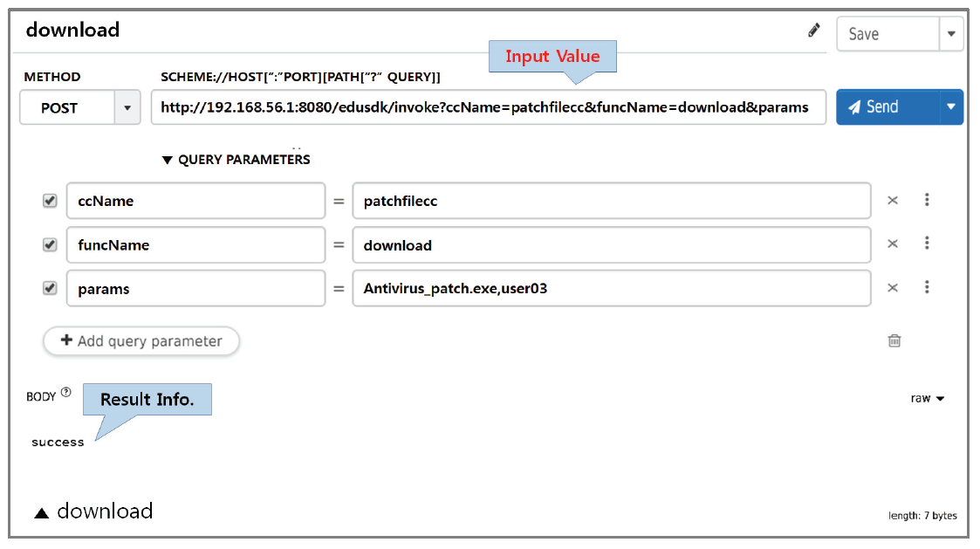
Task: Click Add query parameter button
Action: coord(141,341)
